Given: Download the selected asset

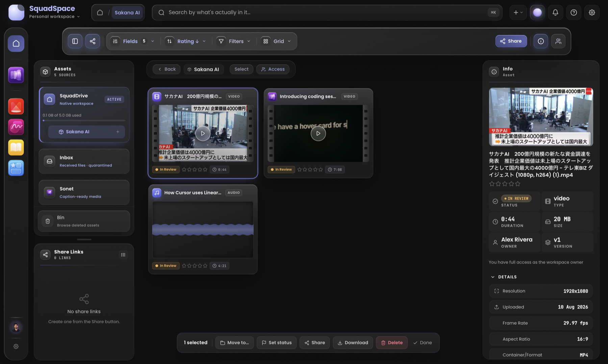Looking at the screenshot, I should (353, 343).
